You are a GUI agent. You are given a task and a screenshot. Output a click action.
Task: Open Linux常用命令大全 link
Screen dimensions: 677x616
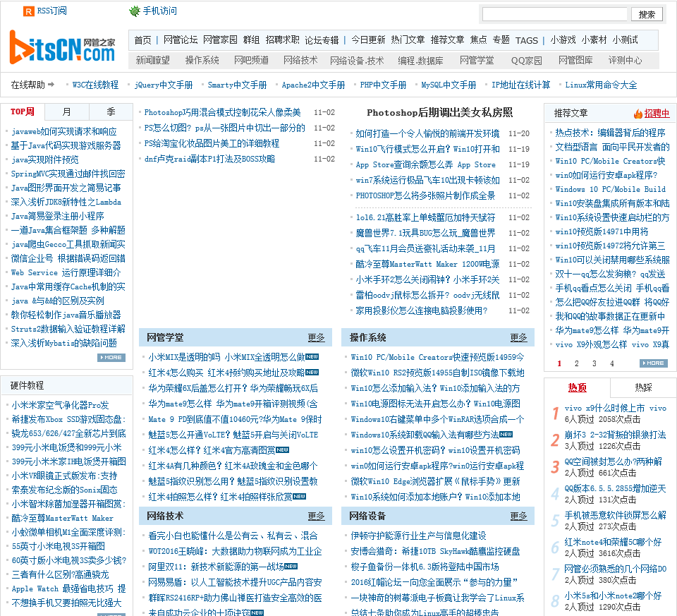click(x=601, y=85)
